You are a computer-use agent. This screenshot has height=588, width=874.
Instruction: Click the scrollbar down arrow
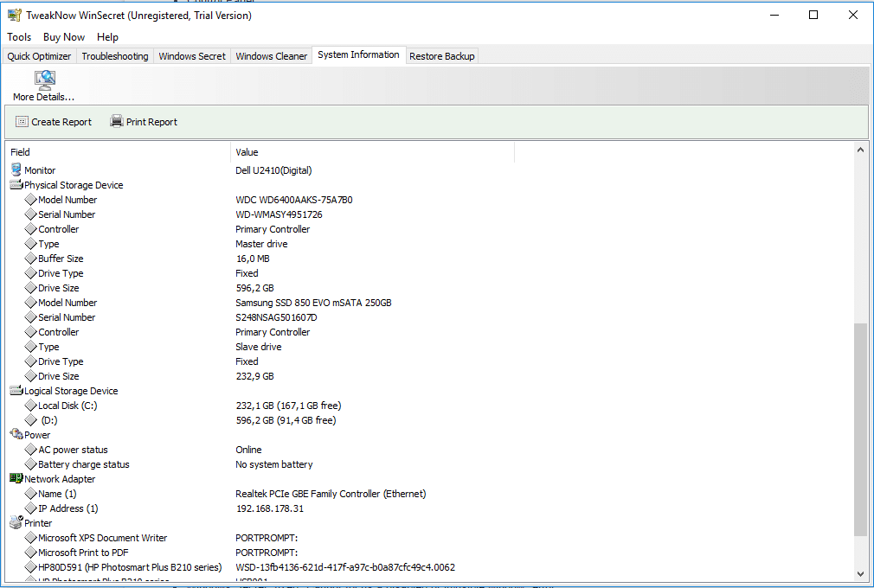click(x=860, y=573)
